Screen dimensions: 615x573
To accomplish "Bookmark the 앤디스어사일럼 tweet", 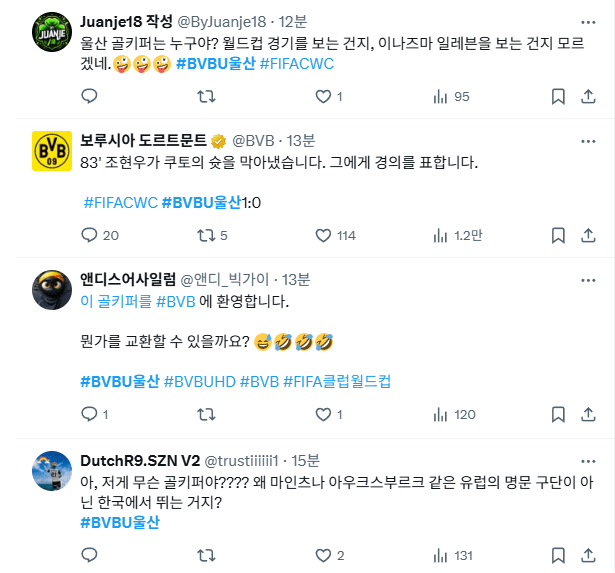I will [558, 414].
